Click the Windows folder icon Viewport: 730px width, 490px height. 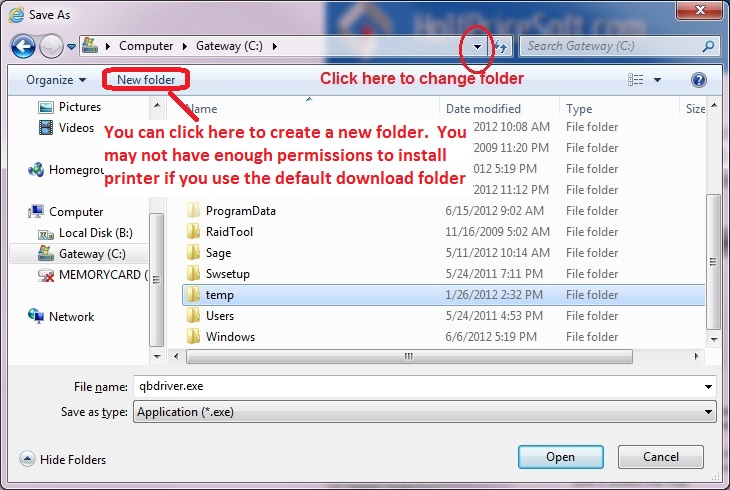(x=193, y=336)
